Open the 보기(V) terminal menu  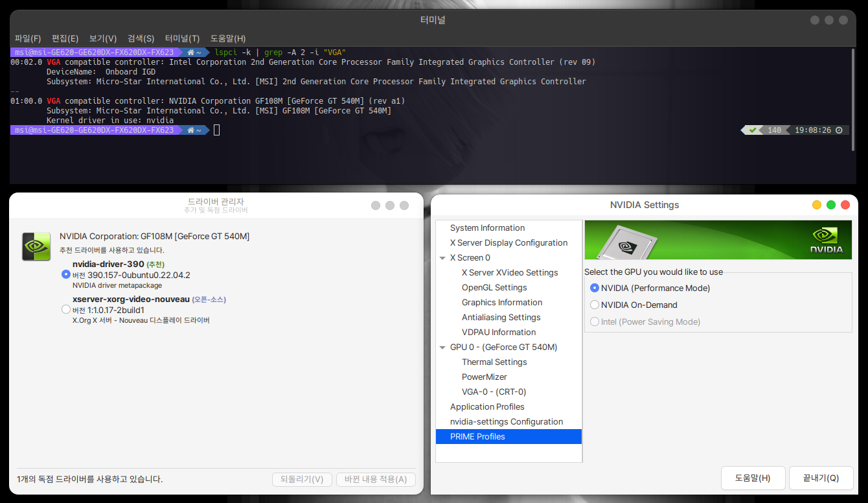(x=103, y=38)
